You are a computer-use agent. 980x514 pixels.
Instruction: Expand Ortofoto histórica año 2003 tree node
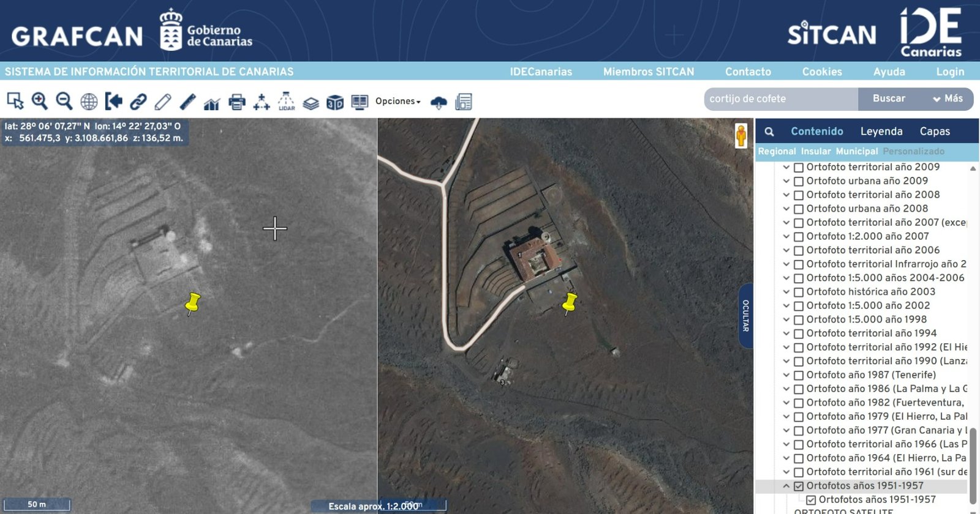coord(786,292)
